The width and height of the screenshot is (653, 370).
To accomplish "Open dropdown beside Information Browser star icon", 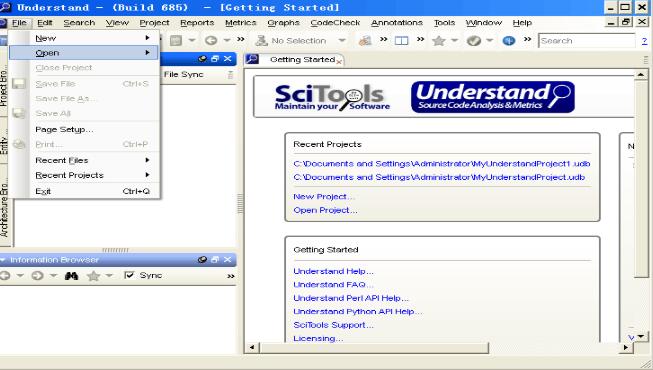I will tap(109, 275).
